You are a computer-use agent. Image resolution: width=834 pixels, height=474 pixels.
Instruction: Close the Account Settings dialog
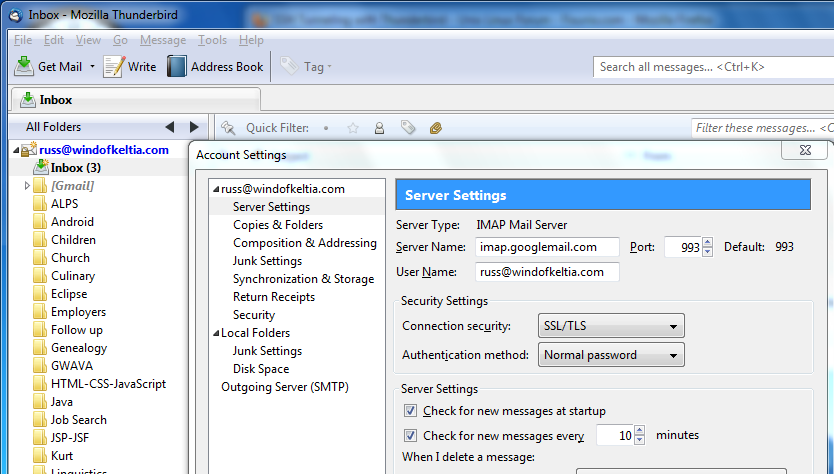pos(805,150)
